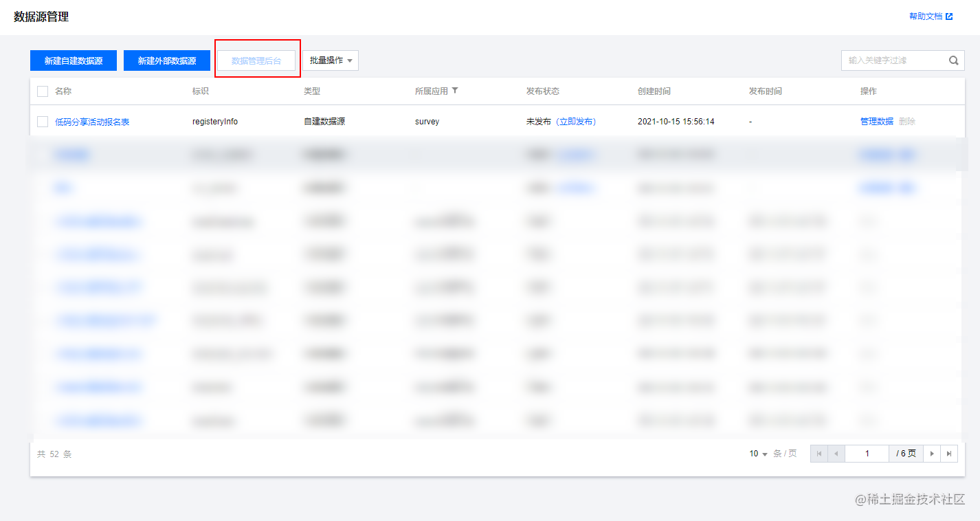Image resolution: width=980 pixels, height=521 pixels.
Task: Select the registeryInfo identifier cell
Action: point(215,122)
